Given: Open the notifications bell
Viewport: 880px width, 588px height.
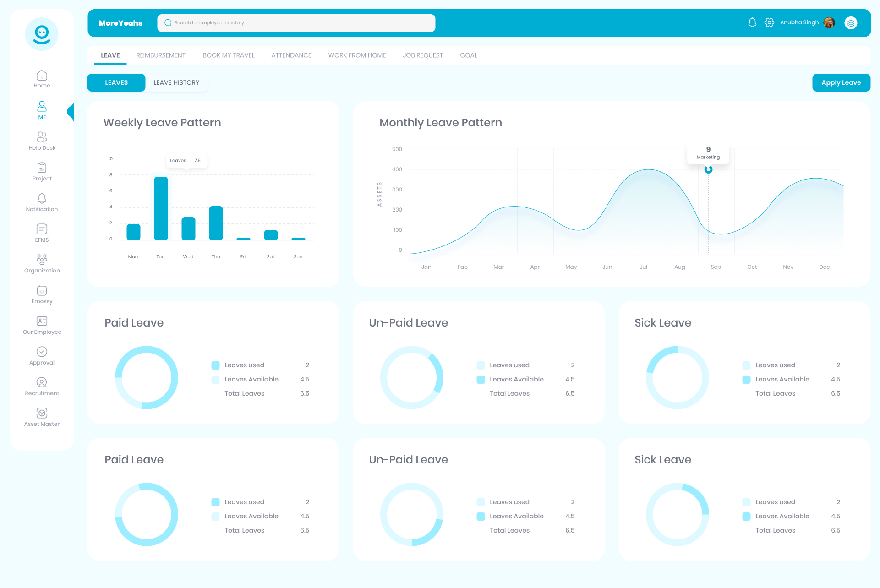Looking at the screenshot, I should pos(752,22).
